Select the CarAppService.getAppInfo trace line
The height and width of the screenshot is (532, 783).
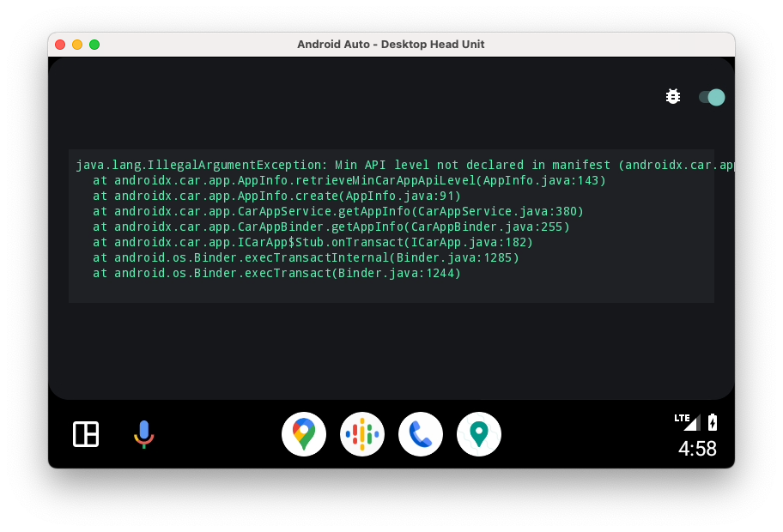(x=338, y=212)
